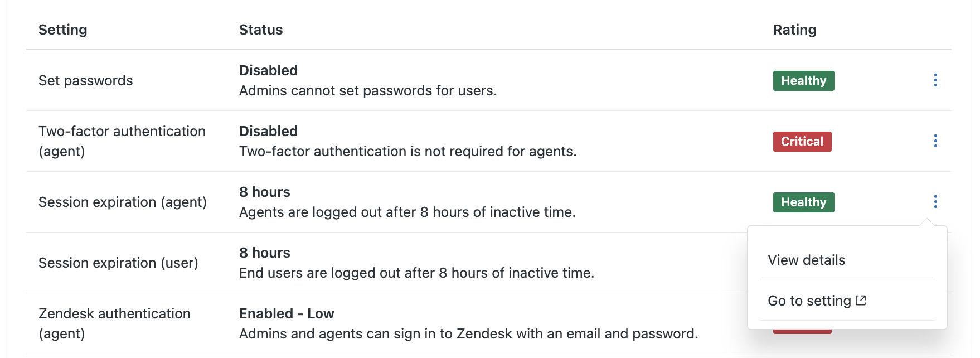
Task: Click the Healthy badge for Set passwords
Action: tap(803, 81)
